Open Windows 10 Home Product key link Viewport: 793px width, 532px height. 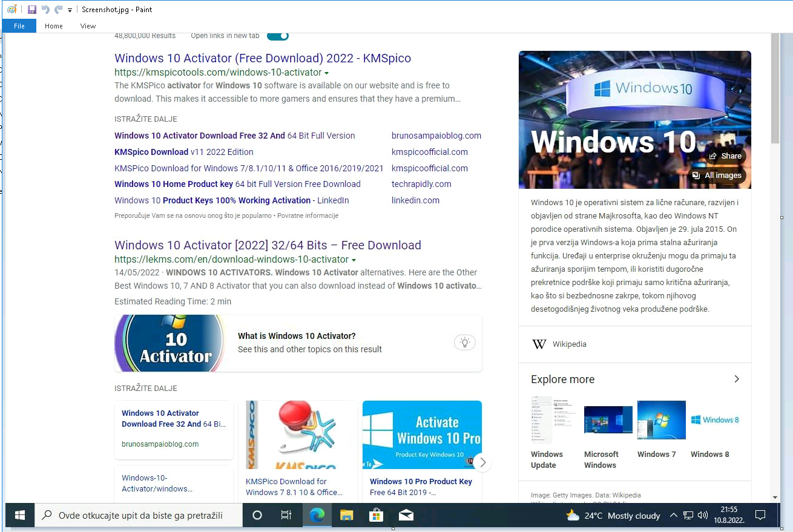[237, 184]
